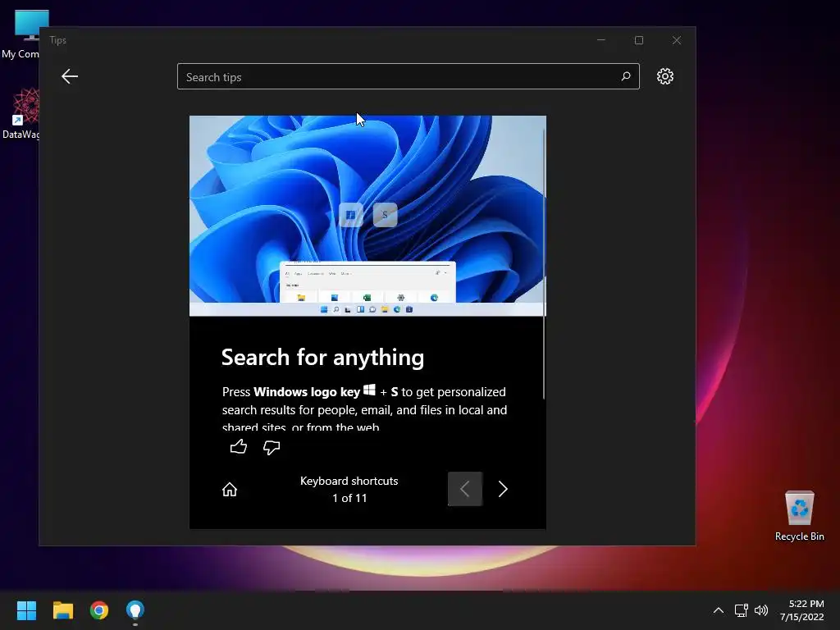840x630 pixels.
Task: Go to the previous tip arrow
Action: (465, 489)
